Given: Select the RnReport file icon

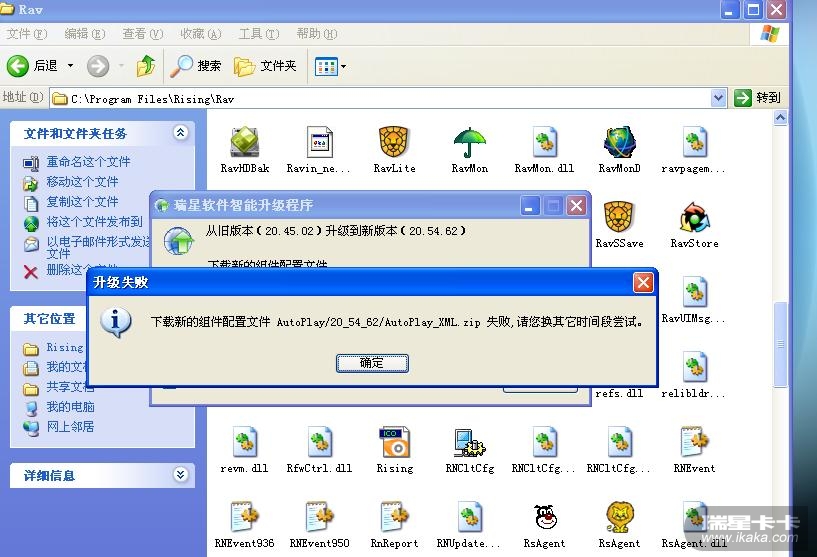Looking at the screenshot, I should (x=394, y=516).
